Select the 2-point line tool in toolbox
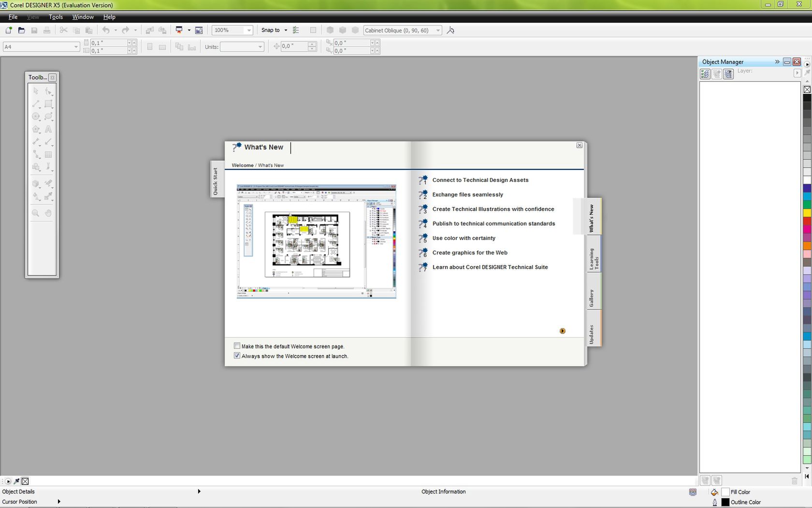Viewport: 812px width, 508px height. pos(36,104)
